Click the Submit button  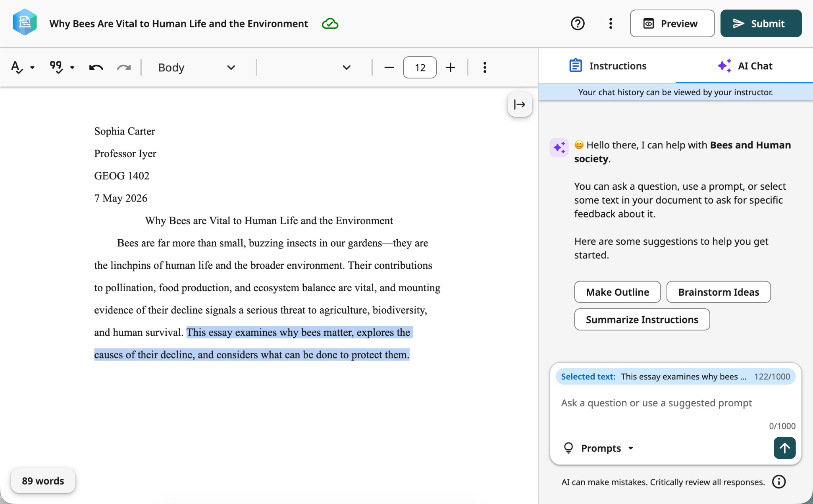(761, 23)
